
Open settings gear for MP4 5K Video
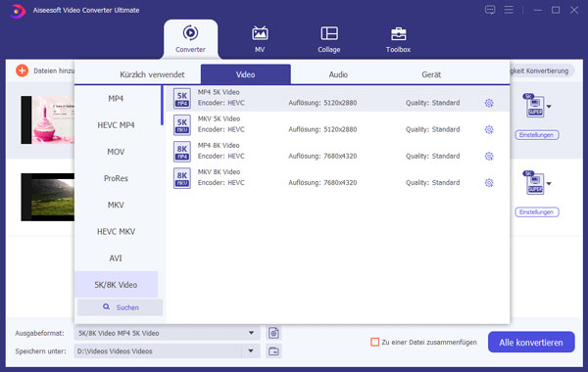(x=489, y=103)
